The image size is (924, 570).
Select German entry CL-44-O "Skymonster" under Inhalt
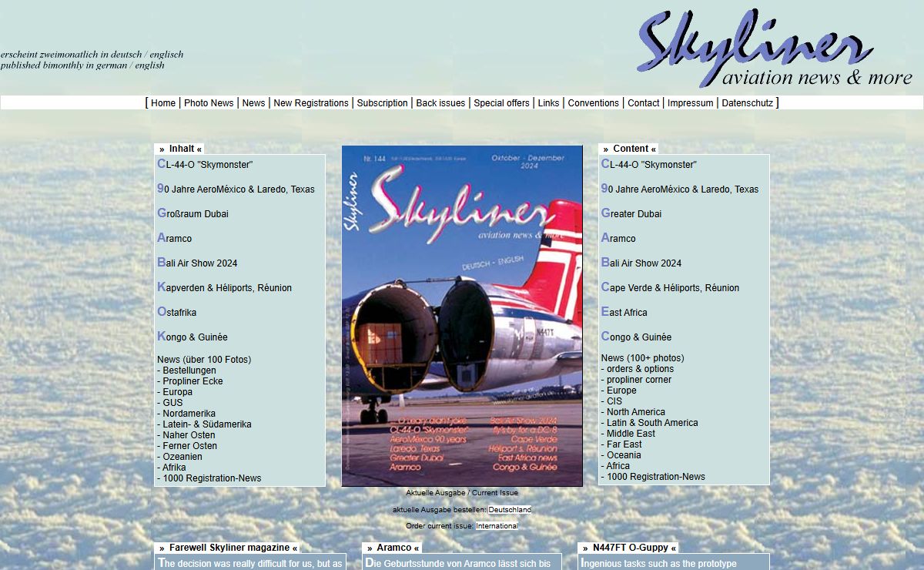(x=205, y=164)
